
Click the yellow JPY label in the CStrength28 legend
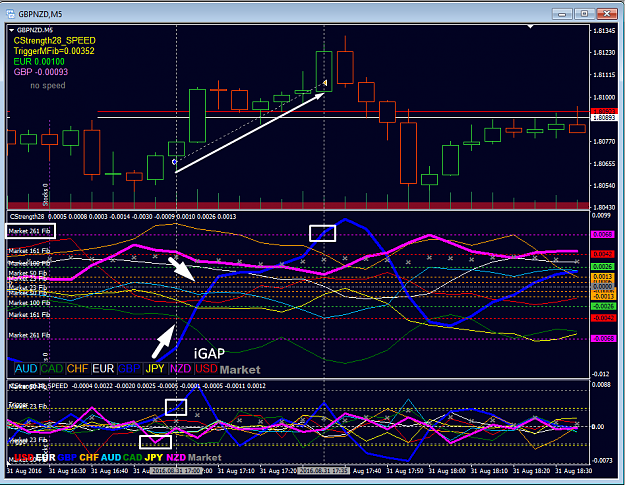(x=155, y=369)
